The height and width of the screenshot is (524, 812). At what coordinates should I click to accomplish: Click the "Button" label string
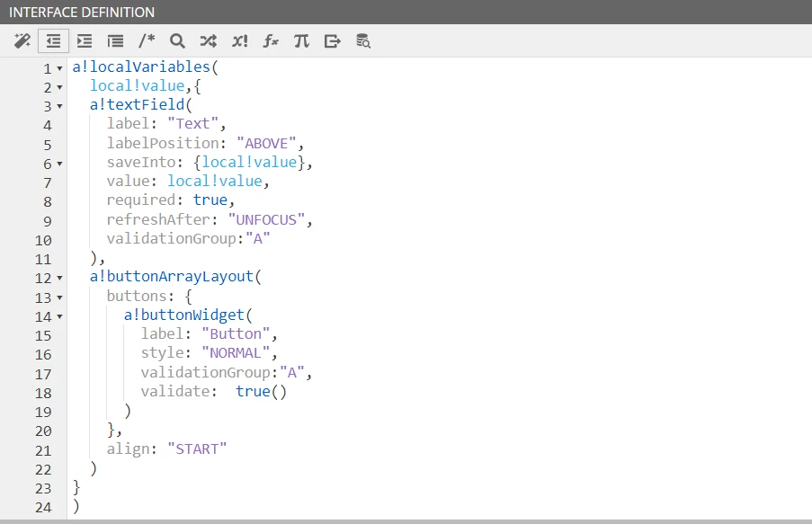236,334
